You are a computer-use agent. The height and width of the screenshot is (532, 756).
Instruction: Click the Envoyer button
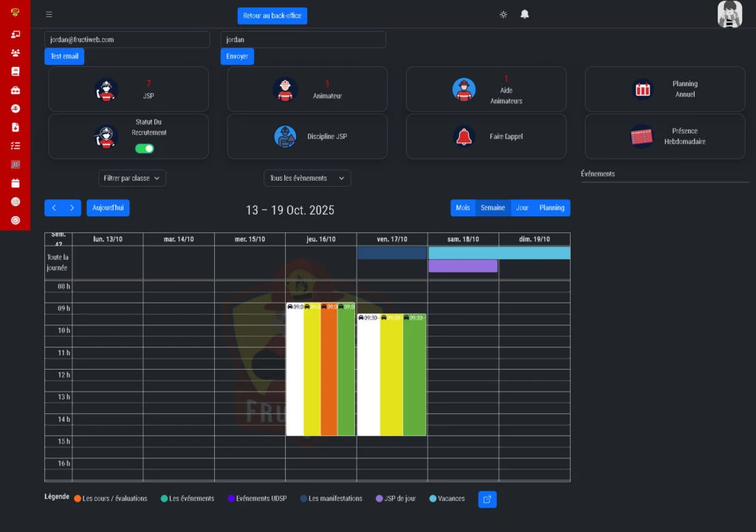pyautogui.click(x=237, y=56)
